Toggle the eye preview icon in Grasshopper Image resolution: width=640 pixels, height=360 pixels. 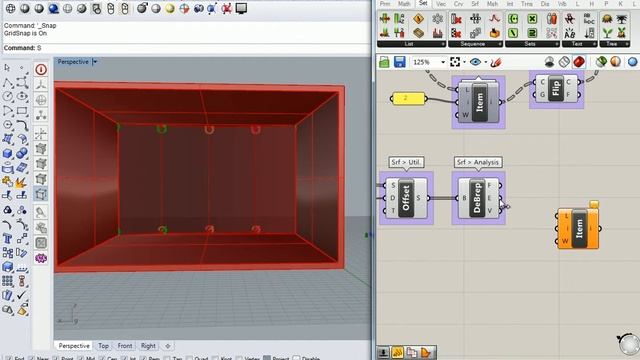(x=475, y=62)
